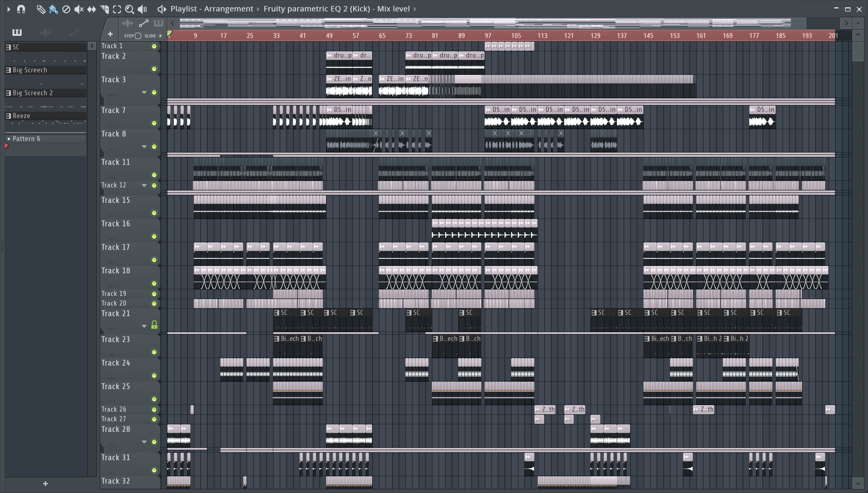Click the piano keys filter icon above tracks
The height and width of the screenshot is (493, 868).
(159, 24)
